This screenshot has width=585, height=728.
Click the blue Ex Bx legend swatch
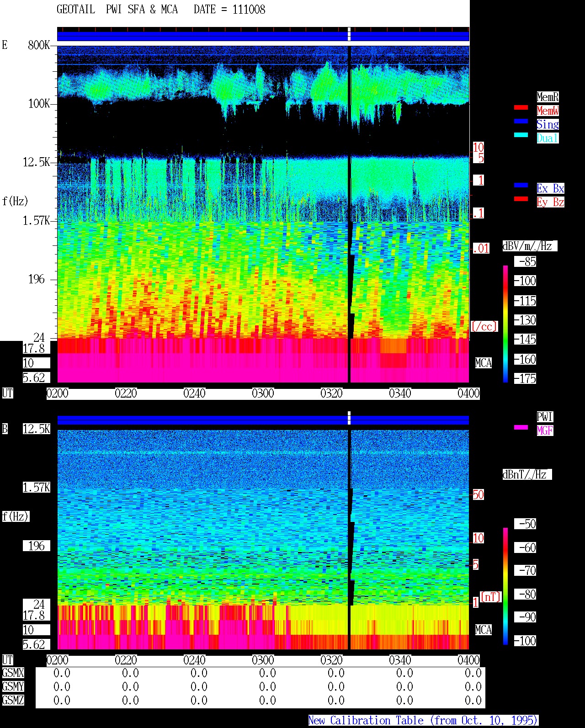pyautogui.click(x=521, y=185)
